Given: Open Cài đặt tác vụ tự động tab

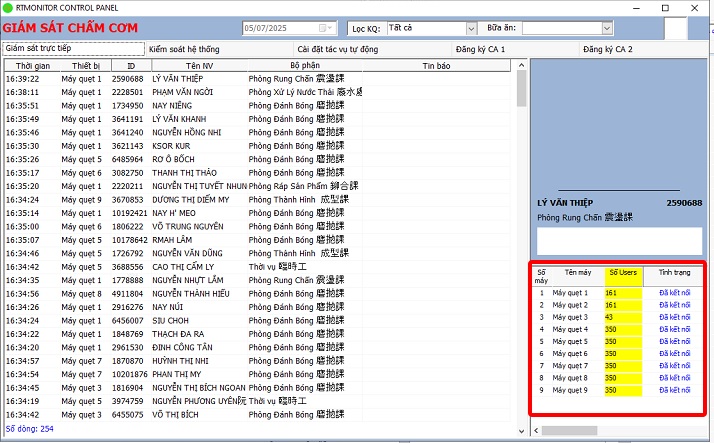Looking at the screenshot, I should coord(337,49).
